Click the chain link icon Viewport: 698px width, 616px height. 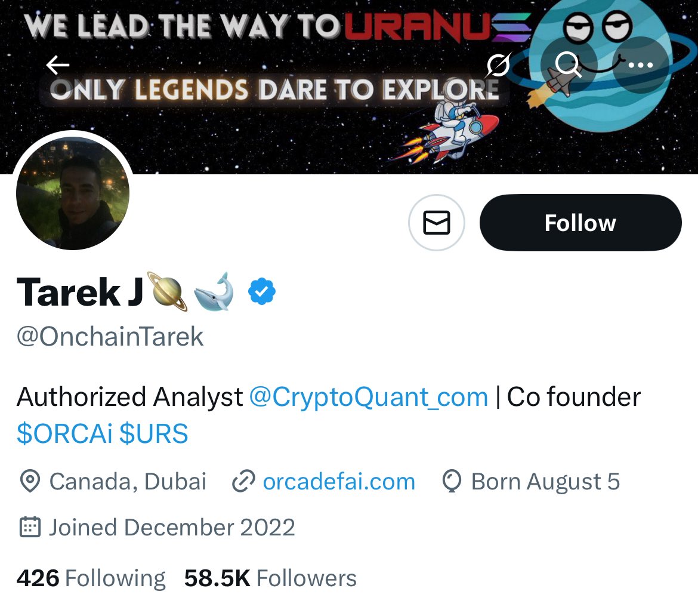[243, 481]
